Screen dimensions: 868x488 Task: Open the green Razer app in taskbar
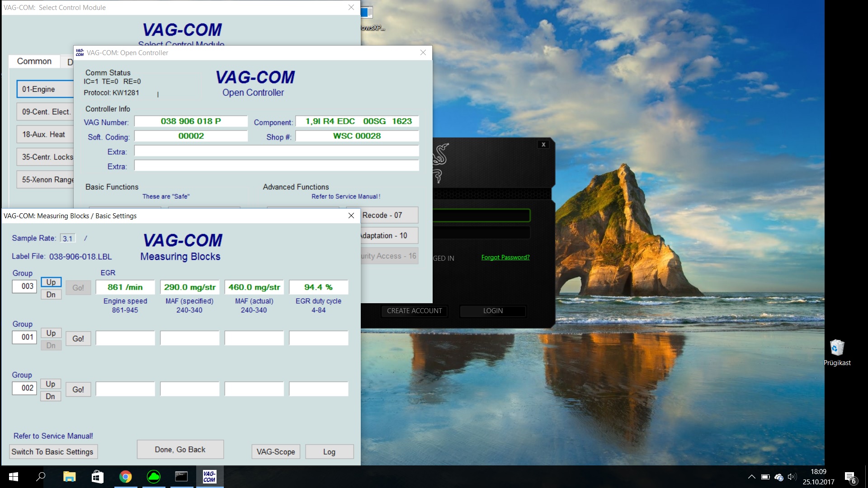(x=154, y=477)
